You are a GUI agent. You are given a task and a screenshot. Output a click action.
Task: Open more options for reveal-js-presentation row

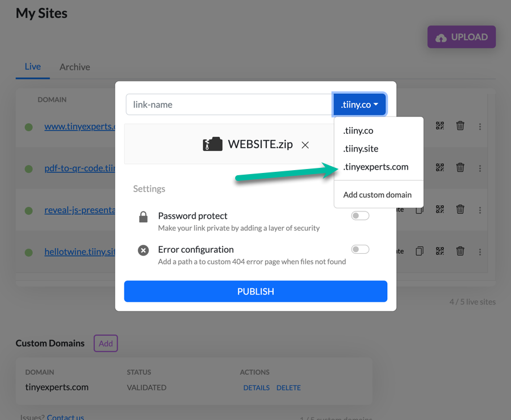pyautogui.click(x=480, y=210)
